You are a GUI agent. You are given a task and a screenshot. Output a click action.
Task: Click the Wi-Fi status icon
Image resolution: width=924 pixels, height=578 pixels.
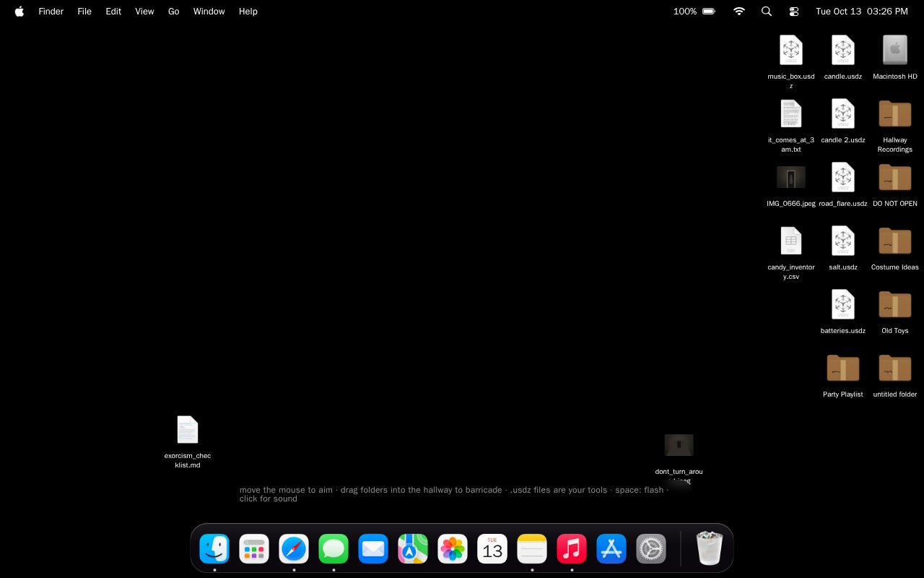(738, 12)
